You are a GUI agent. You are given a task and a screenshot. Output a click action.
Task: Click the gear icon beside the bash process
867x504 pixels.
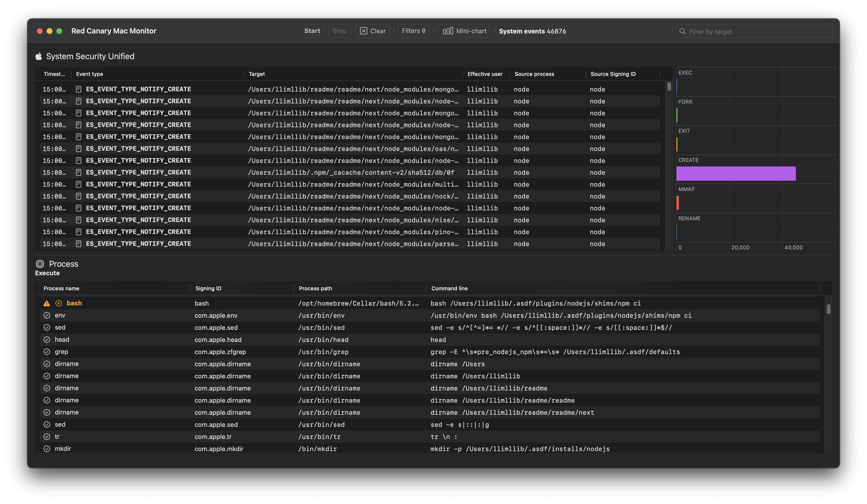58,303
